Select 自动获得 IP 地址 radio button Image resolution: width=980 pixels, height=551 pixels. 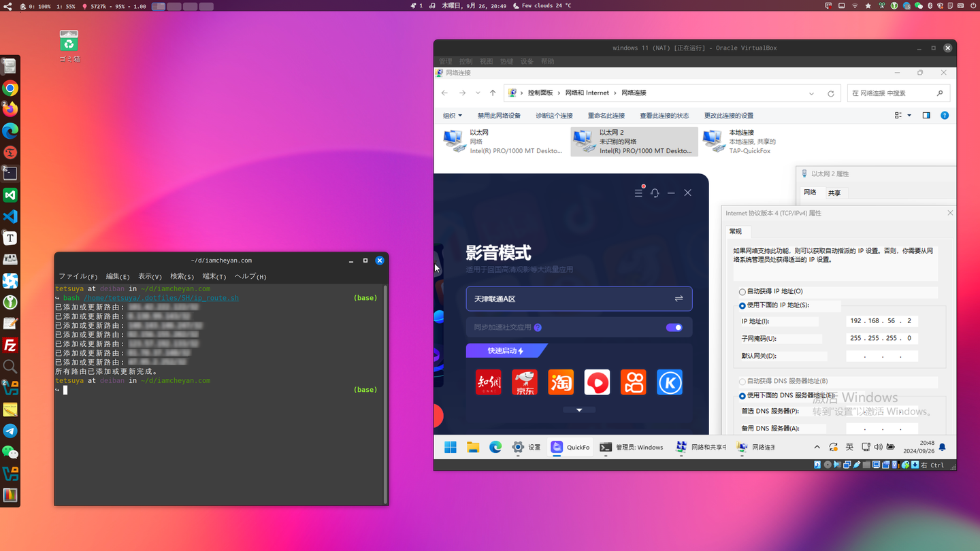click(x=742, y=293)
